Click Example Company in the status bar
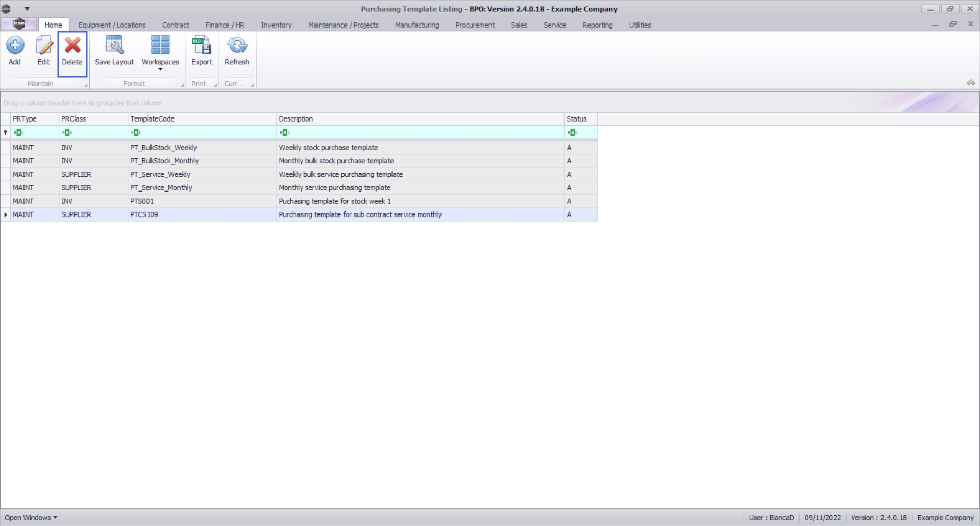 945,518
